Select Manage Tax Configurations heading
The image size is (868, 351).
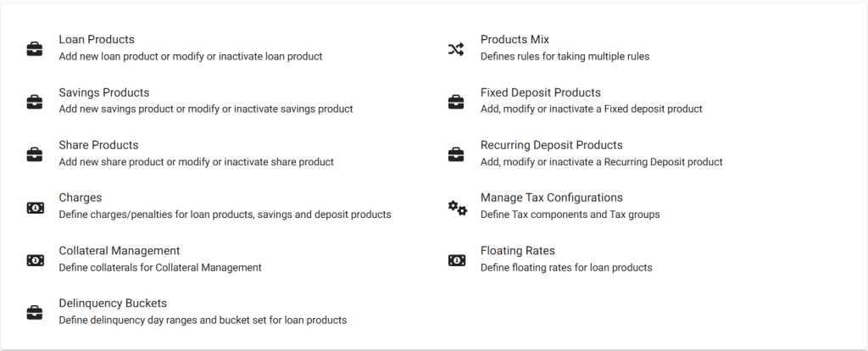click(x=551, y=198)
